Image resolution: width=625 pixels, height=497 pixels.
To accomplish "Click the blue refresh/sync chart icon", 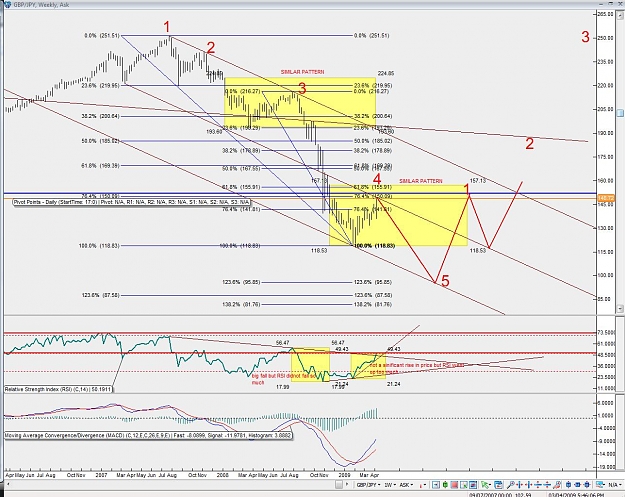I will coord(498,485).
